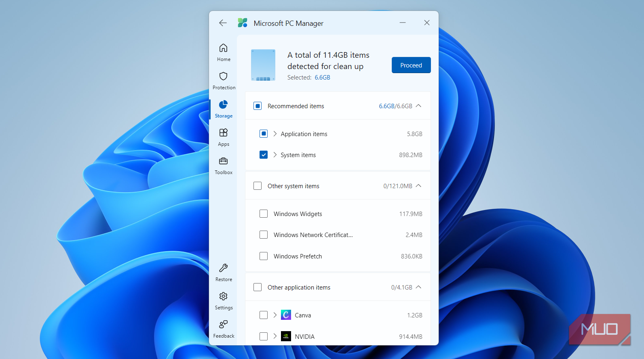Expand the Canva row chevron
The image size is (644, 359).
click(275, 315)
